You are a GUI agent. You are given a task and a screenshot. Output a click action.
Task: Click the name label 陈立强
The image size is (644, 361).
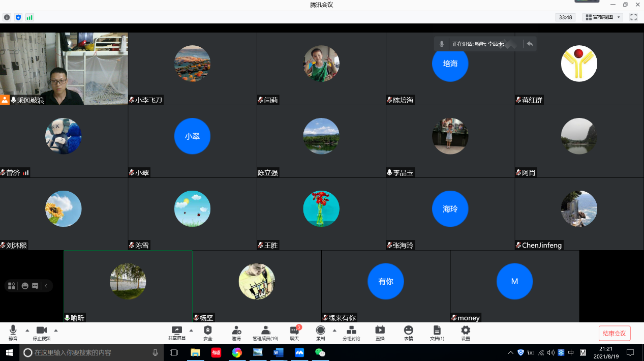[x=268, y=173]
